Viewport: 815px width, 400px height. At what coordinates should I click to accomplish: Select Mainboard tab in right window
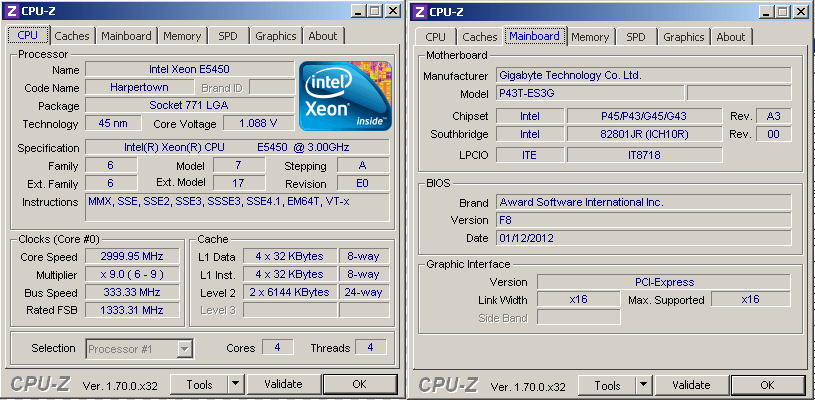(x=534, y=36)
